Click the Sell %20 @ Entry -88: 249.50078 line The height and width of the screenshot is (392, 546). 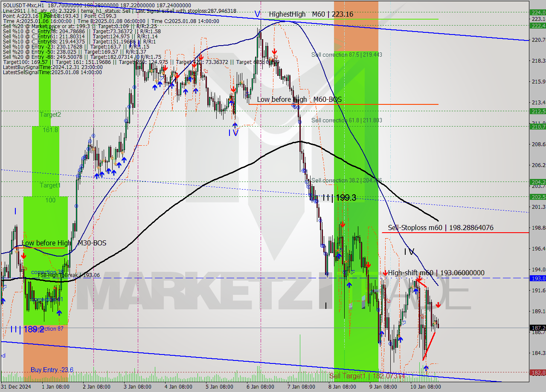point(82,57)
